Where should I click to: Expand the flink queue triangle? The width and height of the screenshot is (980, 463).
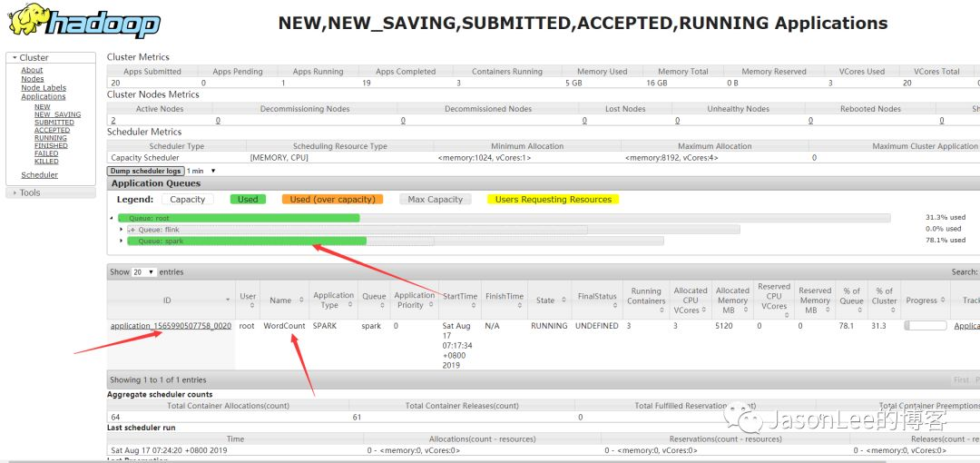(122, 230)
